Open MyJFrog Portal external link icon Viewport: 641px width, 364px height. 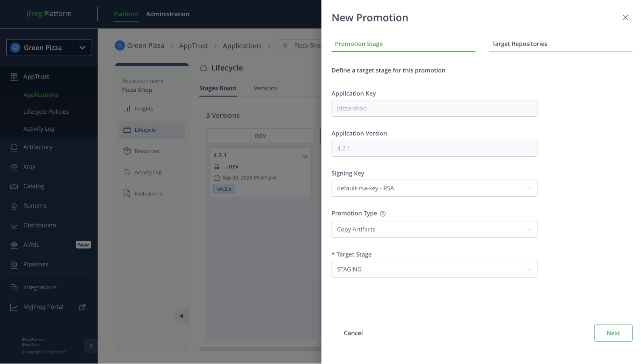[82, 307]
